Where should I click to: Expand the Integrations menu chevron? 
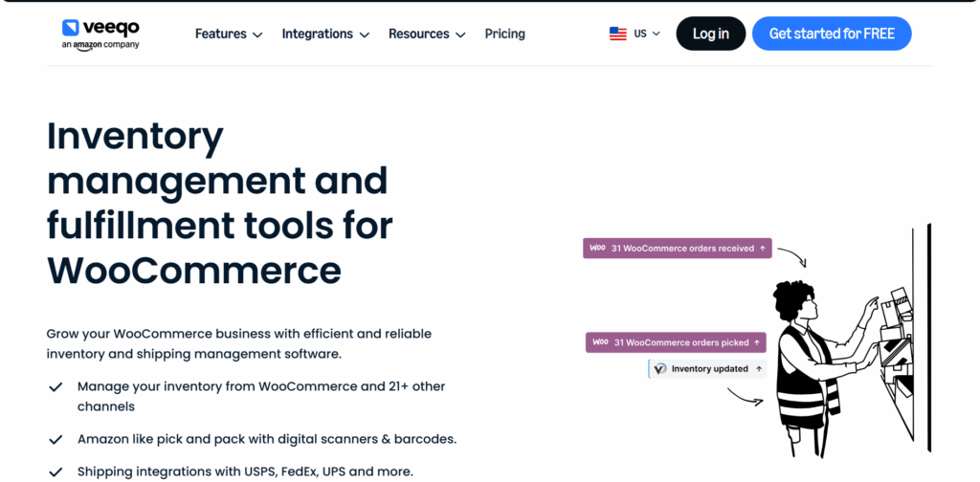pos(365,35)
